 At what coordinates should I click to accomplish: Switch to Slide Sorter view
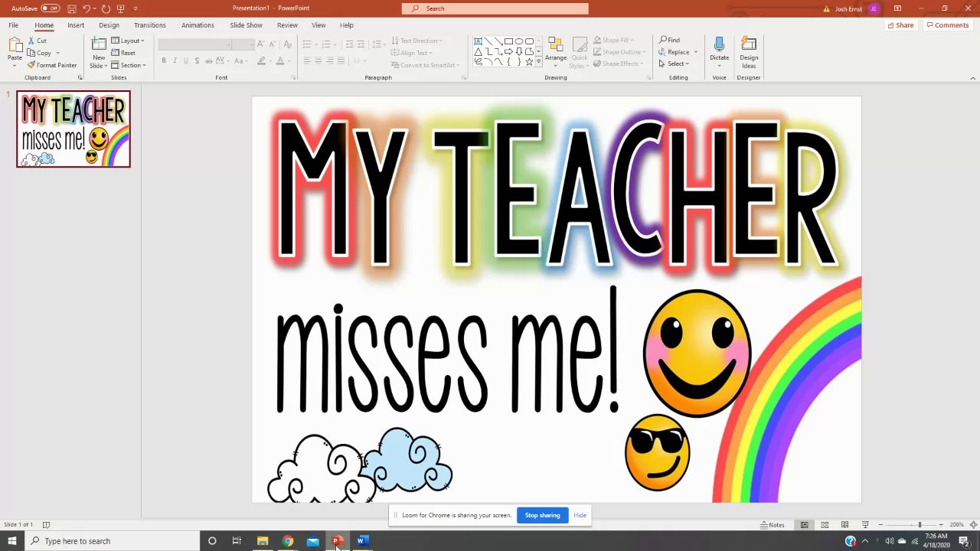click(825, 525)
